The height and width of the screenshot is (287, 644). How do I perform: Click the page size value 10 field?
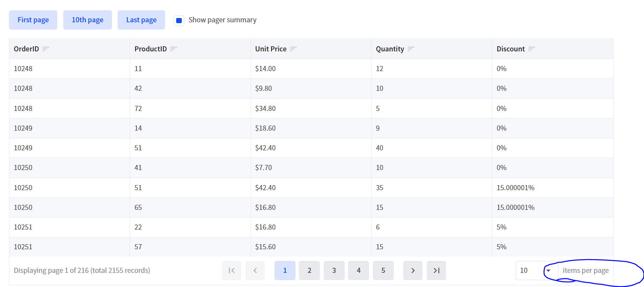(528, 270)
